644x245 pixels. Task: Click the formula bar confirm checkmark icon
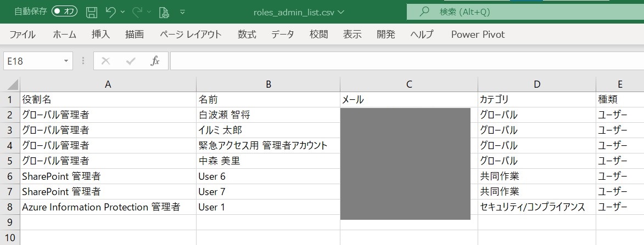coord(131,61)
